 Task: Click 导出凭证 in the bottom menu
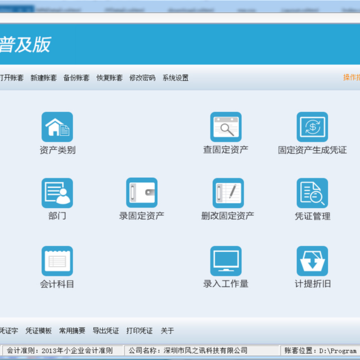[106, 331]
